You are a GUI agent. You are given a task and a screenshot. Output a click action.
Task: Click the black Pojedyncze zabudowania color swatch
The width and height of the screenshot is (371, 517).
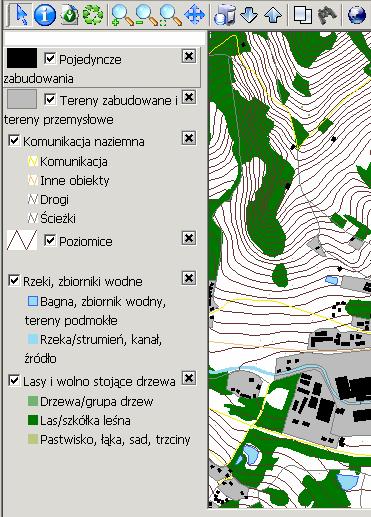coord(22,58)
